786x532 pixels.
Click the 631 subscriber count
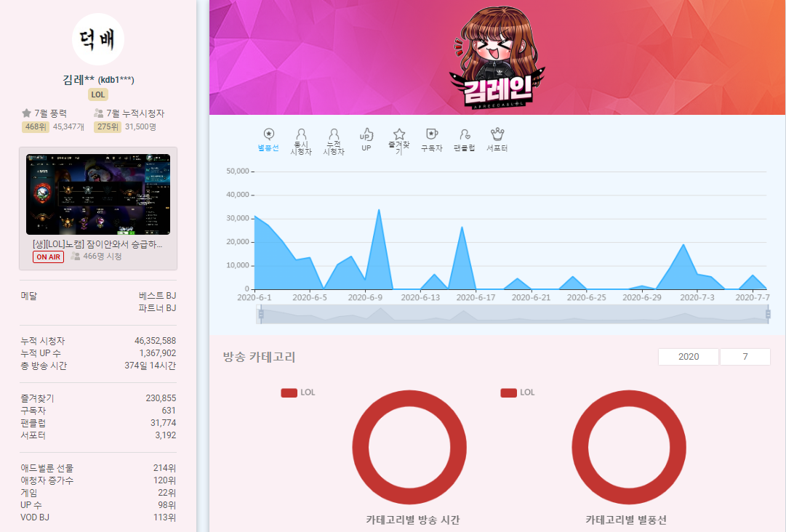tap(169, 411)
